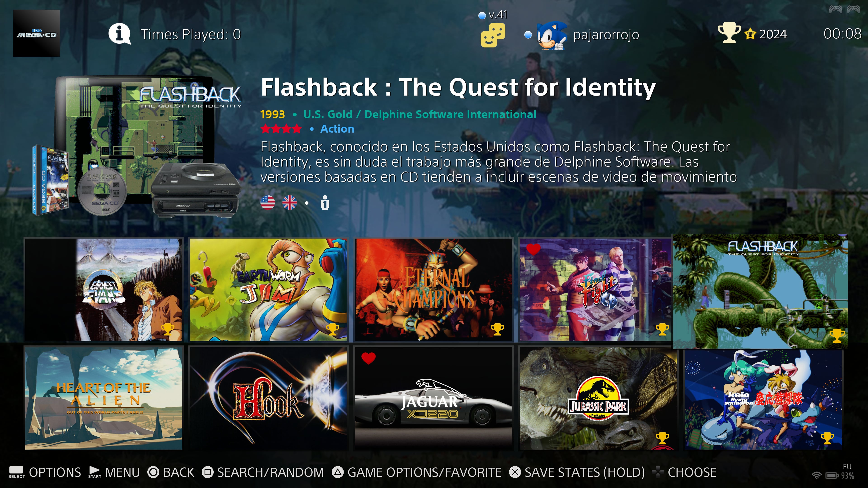Click the single-player count icon

pos(325,203)
